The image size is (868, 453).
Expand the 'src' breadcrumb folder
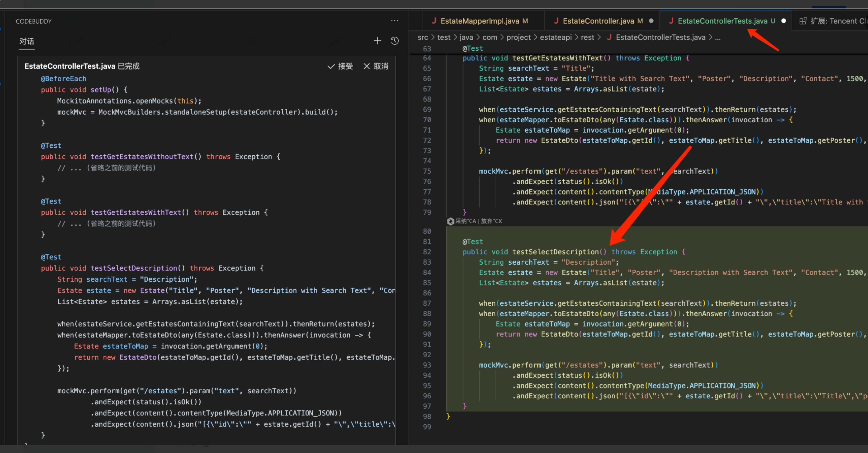tap(423, 37)
